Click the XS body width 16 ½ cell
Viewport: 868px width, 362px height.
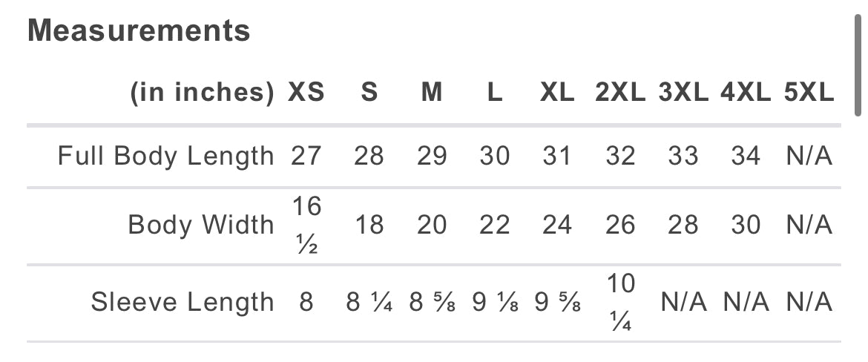coord(306,226)
